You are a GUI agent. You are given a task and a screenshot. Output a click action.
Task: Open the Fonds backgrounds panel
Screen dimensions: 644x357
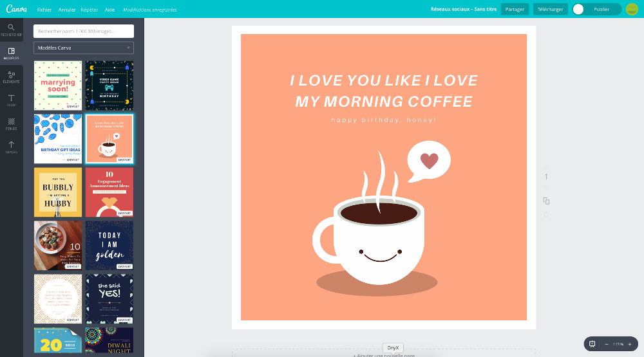tap(12, 124)
